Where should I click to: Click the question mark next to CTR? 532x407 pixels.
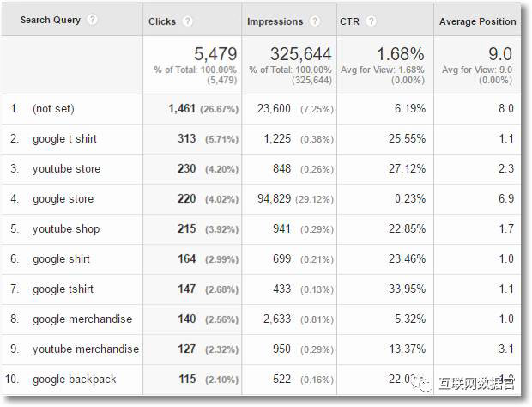(371, 21)
